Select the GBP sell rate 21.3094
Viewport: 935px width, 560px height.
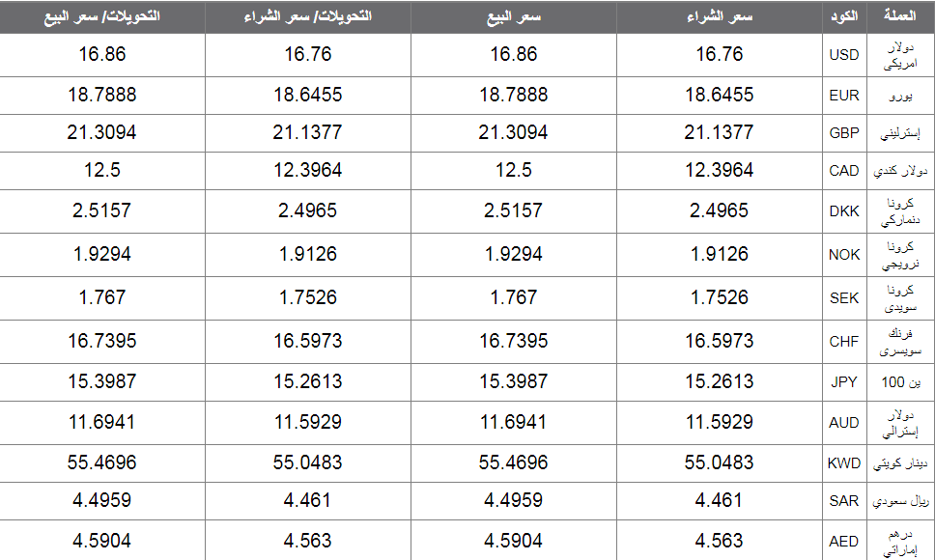(x=514, y=132)
